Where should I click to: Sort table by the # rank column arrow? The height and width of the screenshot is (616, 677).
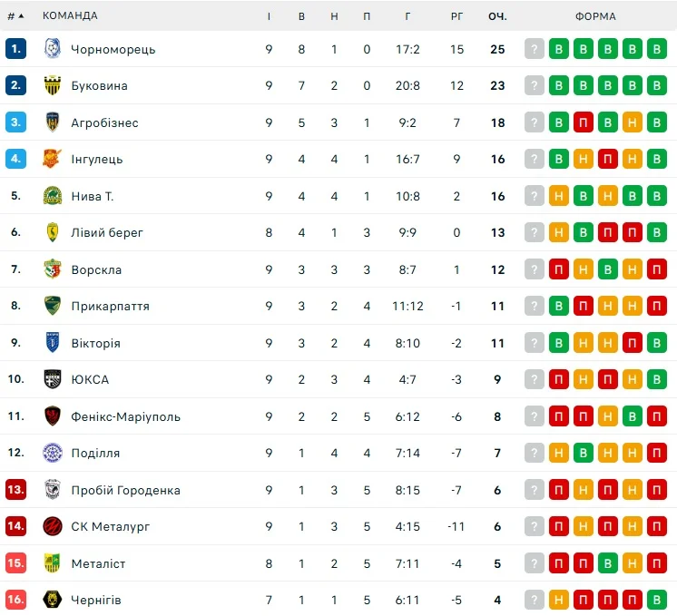(x=21, y=16)
